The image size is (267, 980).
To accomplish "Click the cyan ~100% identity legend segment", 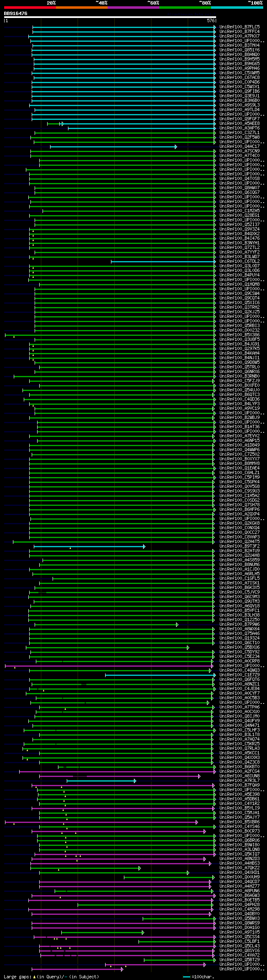I will (x=237, y=8).
